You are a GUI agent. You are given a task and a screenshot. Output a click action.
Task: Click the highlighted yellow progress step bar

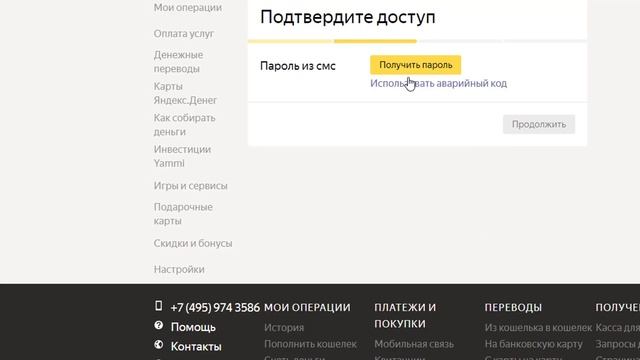pos(375,41)
